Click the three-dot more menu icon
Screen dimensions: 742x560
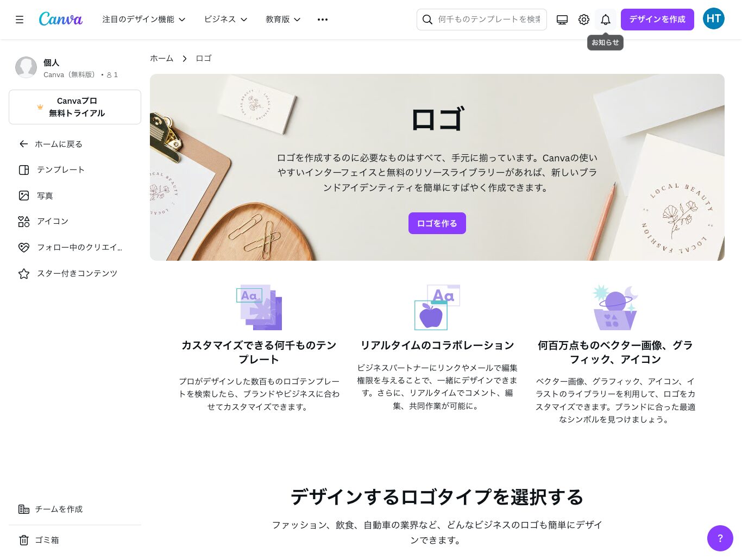coord(323,20)
